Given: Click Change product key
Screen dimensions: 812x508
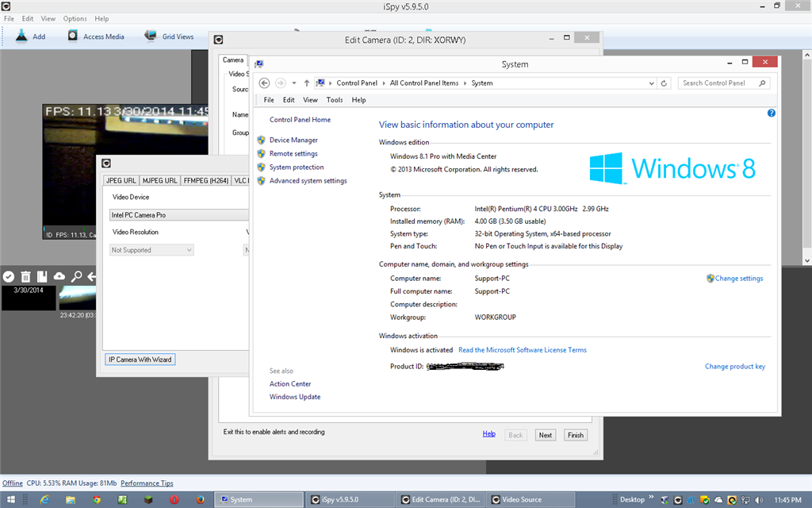Looking at the screenshot, I should [x=735, y=367].
